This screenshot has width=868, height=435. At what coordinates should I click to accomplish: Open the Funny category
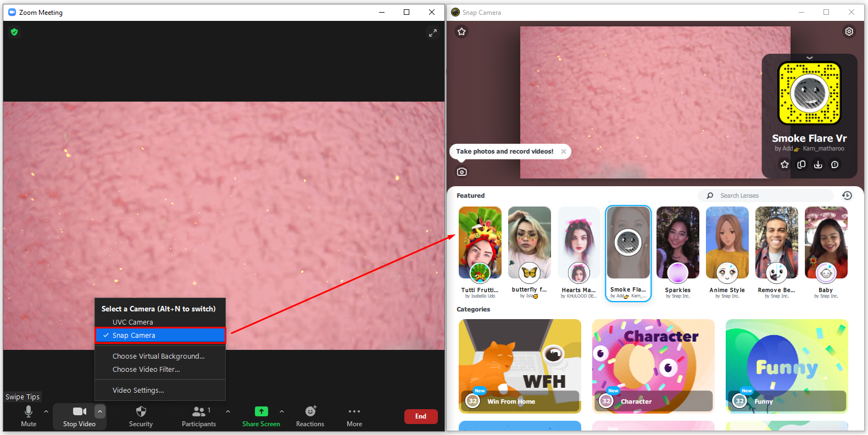tap(787, 366)
